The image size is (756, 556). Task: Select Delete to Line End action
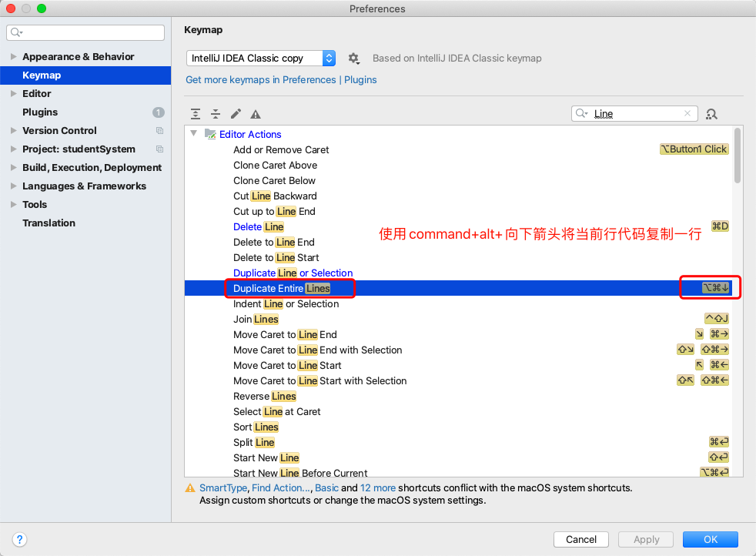tap(274, 242)
